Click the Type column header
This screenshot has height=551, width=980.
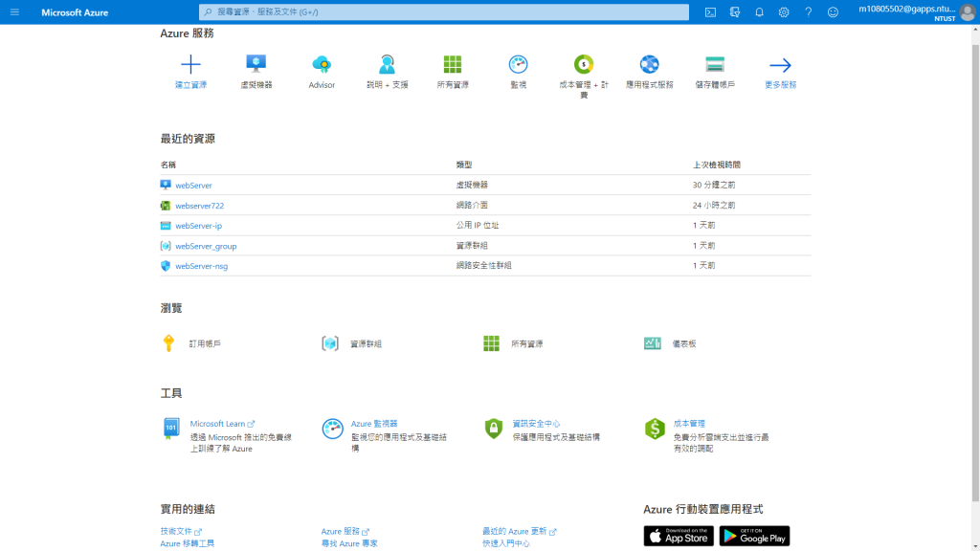464,165
